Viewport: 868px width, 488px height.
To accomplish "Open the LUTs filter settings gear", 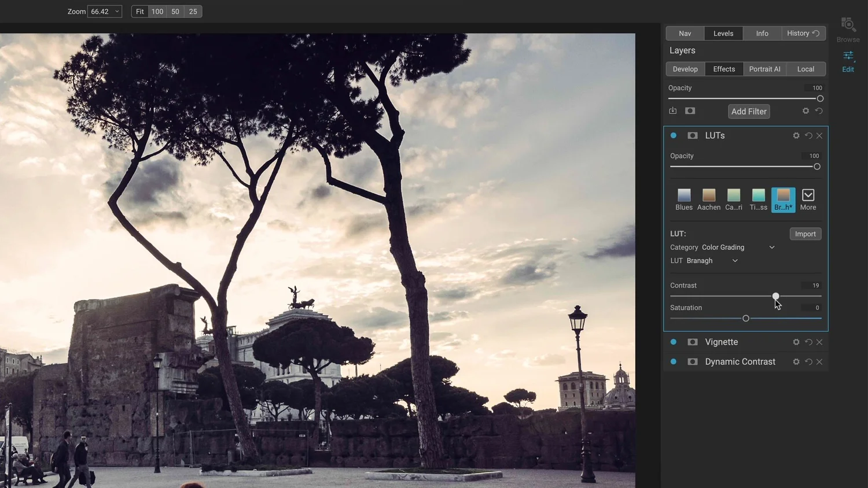I will (x=796, y=135).
